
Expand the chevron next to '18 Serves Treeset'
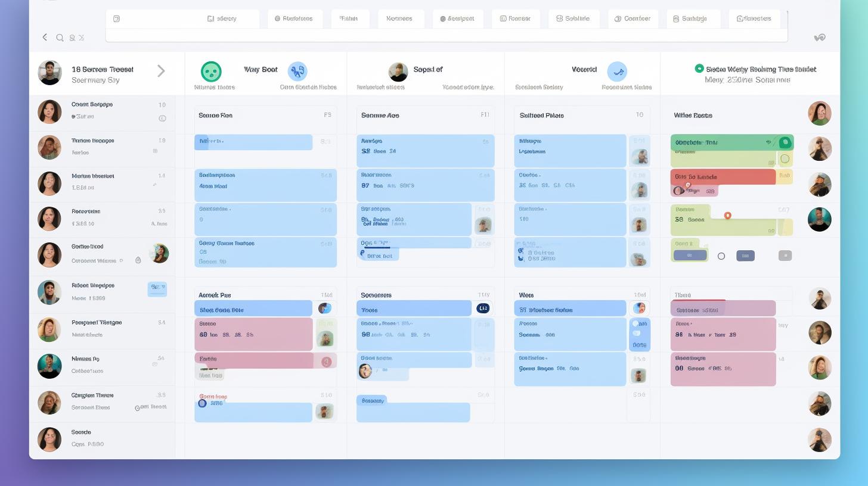point(161,71)
